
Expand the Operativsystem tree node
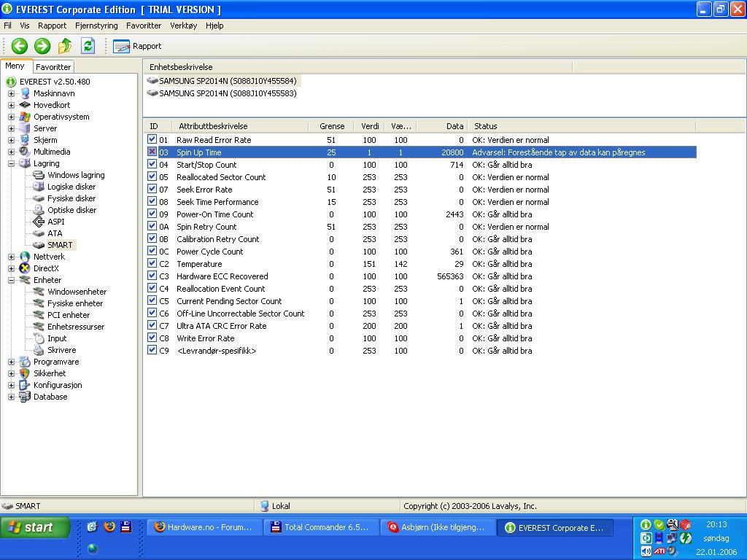click(x=11, y=117)
